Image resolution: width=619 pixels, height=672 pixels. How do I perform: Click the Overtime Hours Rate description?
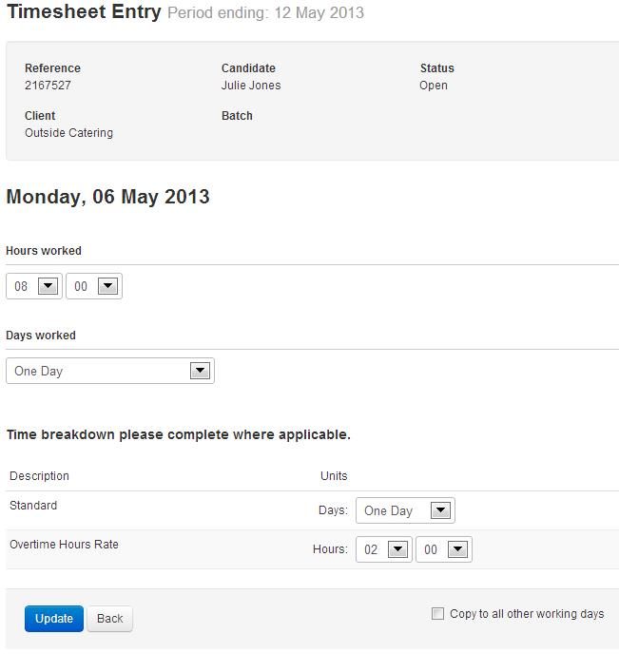pyautogui.click(x=64, y=545)
